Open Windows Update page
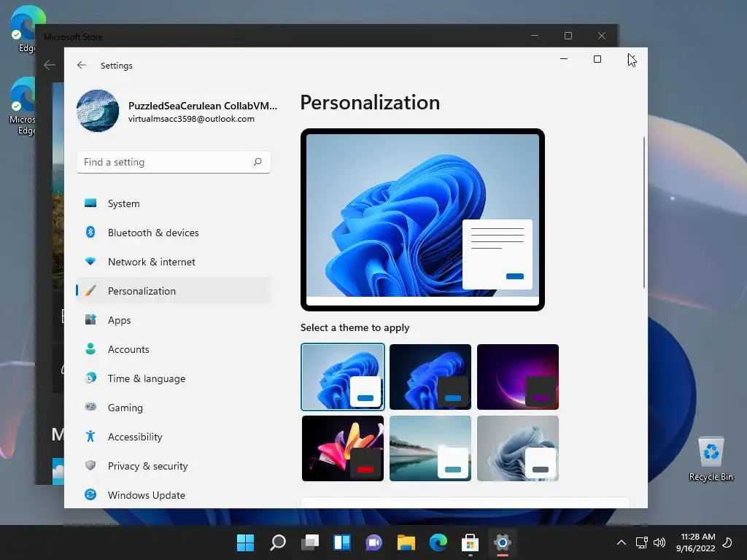Image resolution: width=747 pixels, height=560 pixels. point(174,495)
